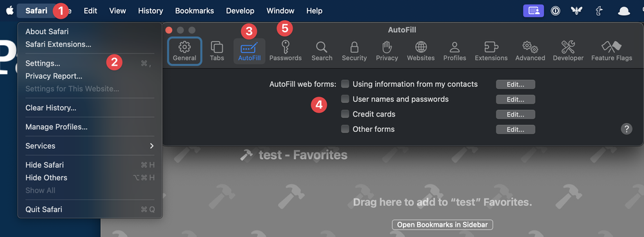Image resolution: width=644 pixels, height=237 pixels.
Task: Open the Search settings pane
Action: pyautogui.click(x=322, y=51)
